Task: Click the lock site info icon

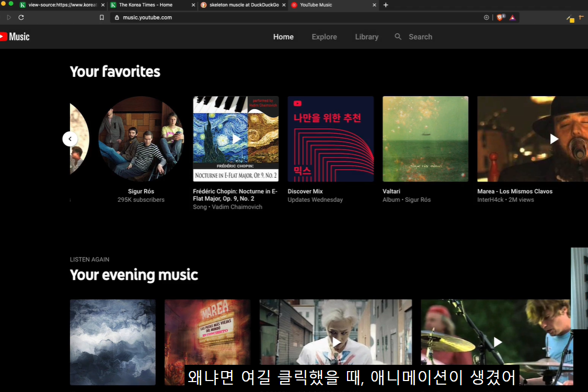Action: [x=117, y=17]
